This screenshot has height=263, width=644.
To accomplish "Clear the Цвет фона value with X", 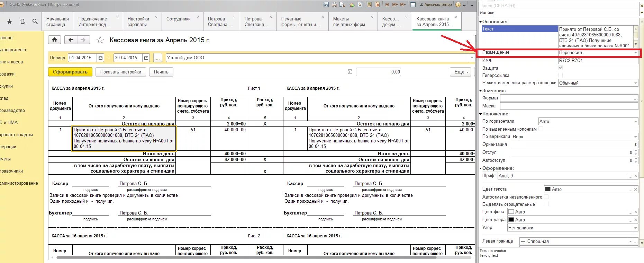I will coord(636,212).
